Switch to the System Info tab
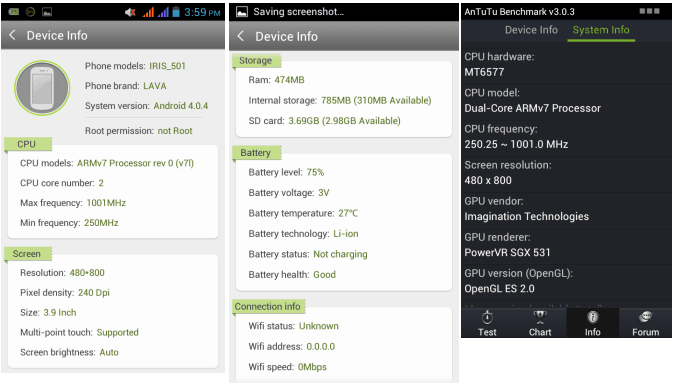Viewport: 675px width, 383px height. click(x=601, y=30)
